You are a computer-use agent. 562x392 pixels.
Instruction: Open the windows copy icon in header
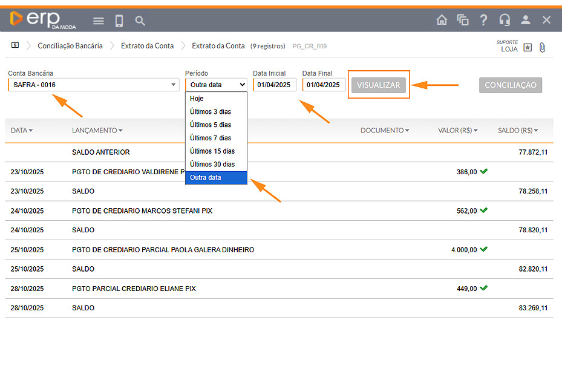click(x=463, y=20)
